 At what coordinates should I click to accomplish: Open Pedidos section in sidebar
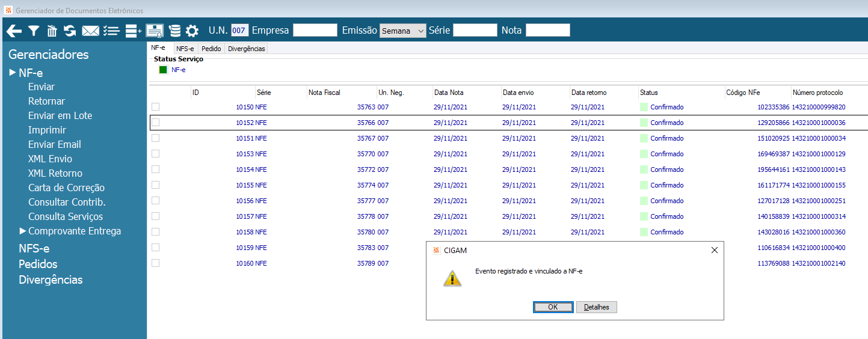click(x=38, y=264)
